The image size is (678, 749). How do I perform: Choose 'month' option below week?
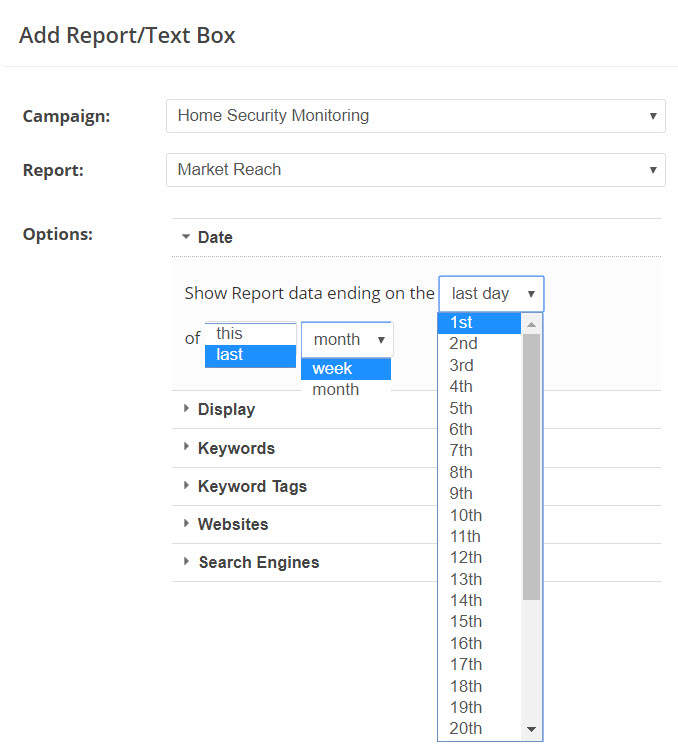click(345, 390)
